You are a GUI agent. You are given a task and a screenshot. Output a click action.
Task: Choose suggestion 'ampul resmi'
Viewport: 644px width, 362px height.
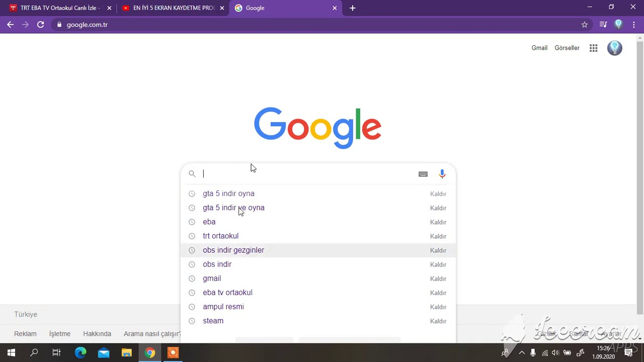223,307
